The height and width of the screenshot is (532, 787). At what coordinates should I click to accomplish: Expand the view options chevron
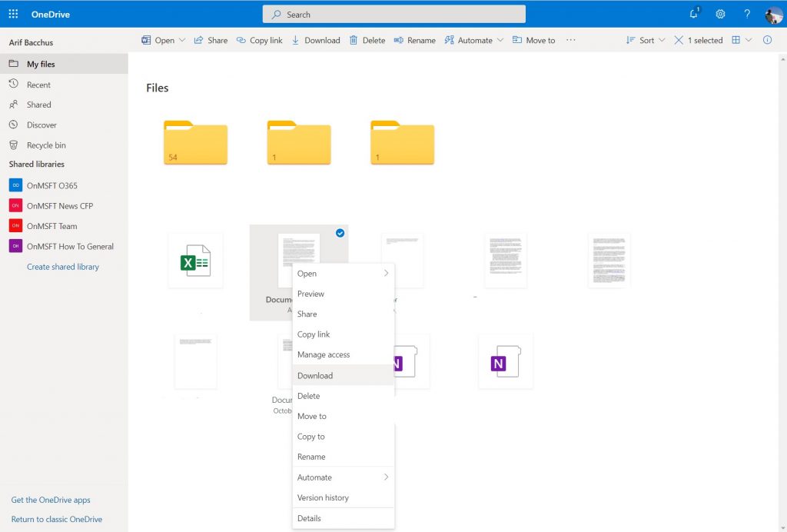point(749,40)
